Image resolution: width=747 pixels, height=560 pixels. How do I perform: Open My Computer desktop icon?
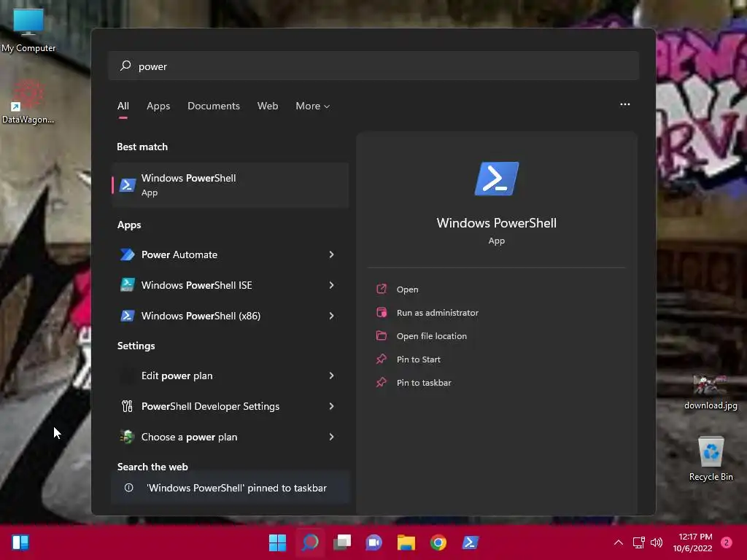pos(28,29)
